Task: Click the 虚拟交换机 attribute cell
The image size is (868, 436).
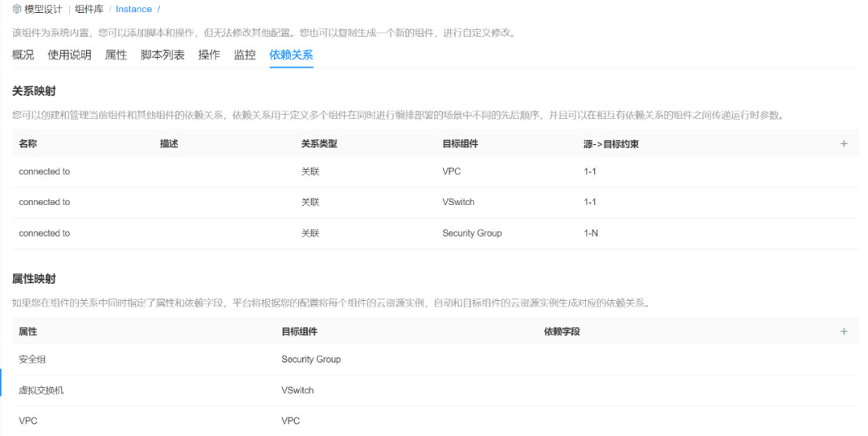Action: 41,391
